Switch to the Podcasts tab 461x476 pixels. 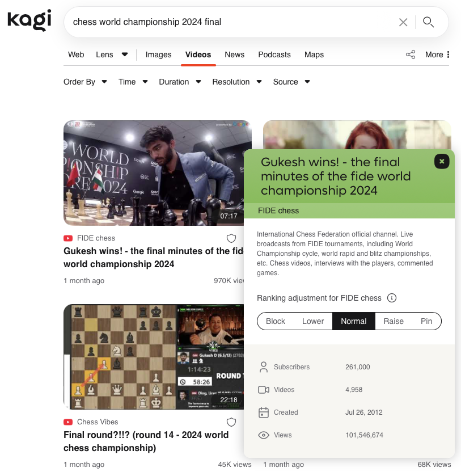point(274,54)
